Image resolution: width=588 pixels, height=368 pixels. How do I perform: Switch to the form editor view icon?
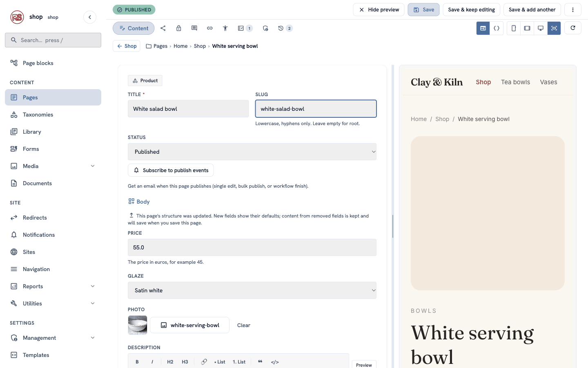click(x=483, y=28)
